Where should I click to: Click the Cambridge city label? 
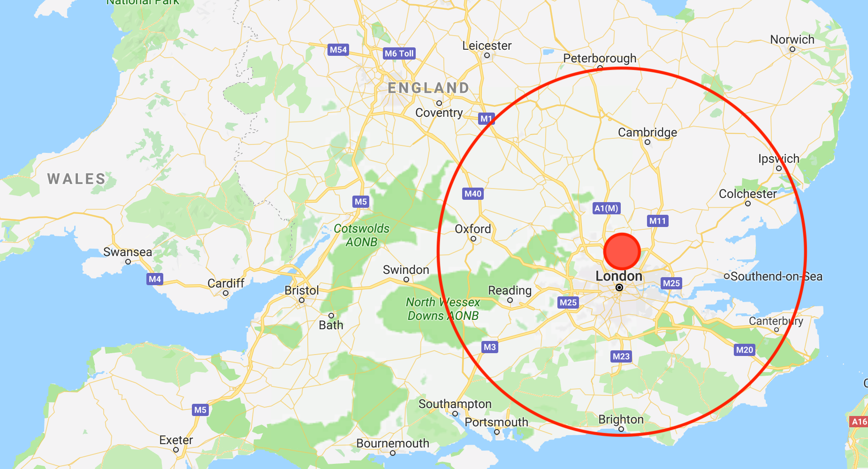(x=647, y=132)
